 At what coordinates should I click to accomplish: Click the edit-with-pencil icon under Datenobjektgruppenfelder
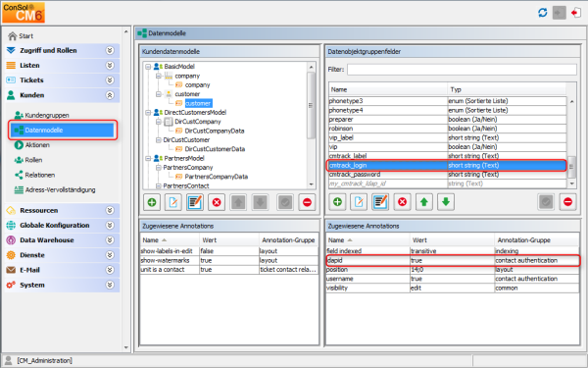(x=380, y=201)
